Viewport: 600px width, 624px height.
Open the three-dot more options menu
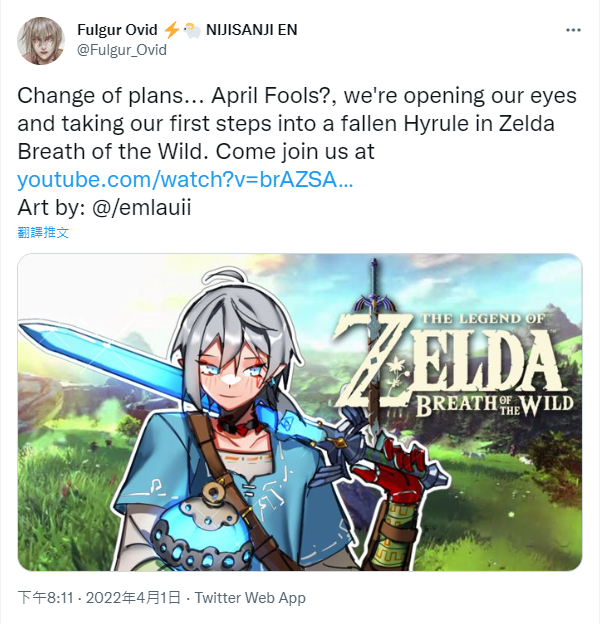pyautogui.click(x=573, y=30)
